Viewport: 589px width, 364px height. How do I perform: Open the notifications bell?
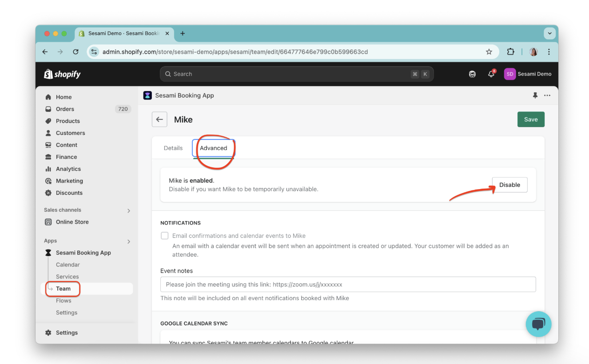pyautogui.click(x=491, y=74)
